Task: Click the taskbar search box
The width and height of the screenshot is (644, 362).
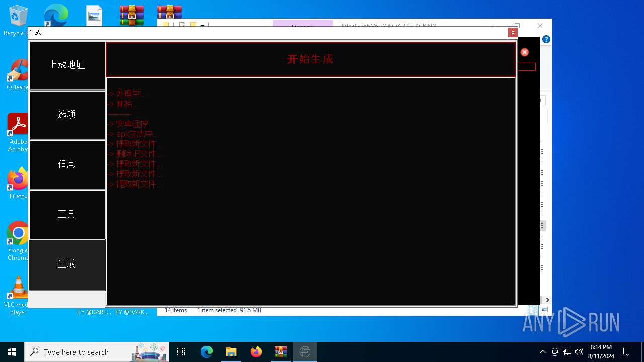Action: point(97,352)
